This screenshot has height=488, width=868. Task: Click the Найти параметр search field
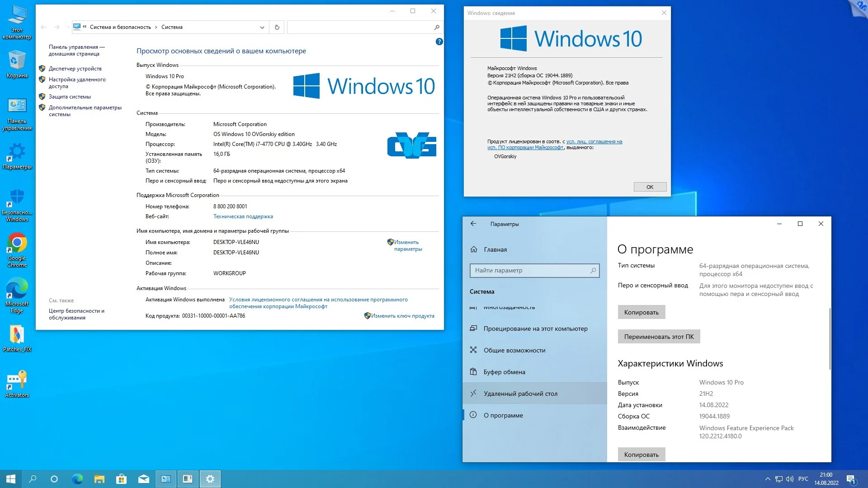pyautogui.click(x=530, y=270)
